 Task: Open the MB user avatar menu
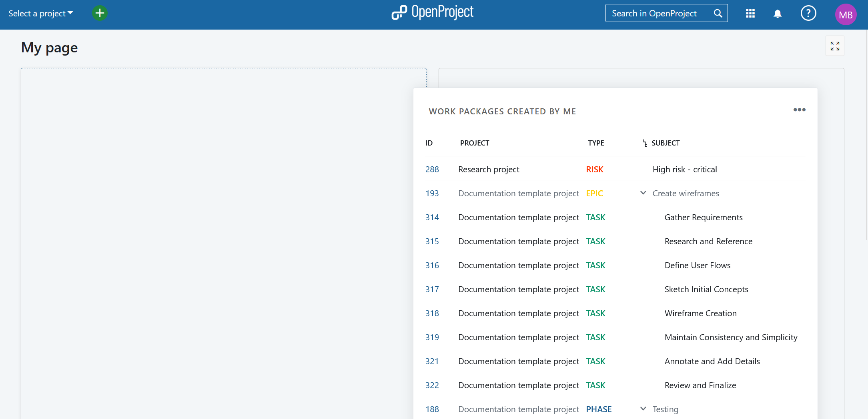(x=845, y=15)
